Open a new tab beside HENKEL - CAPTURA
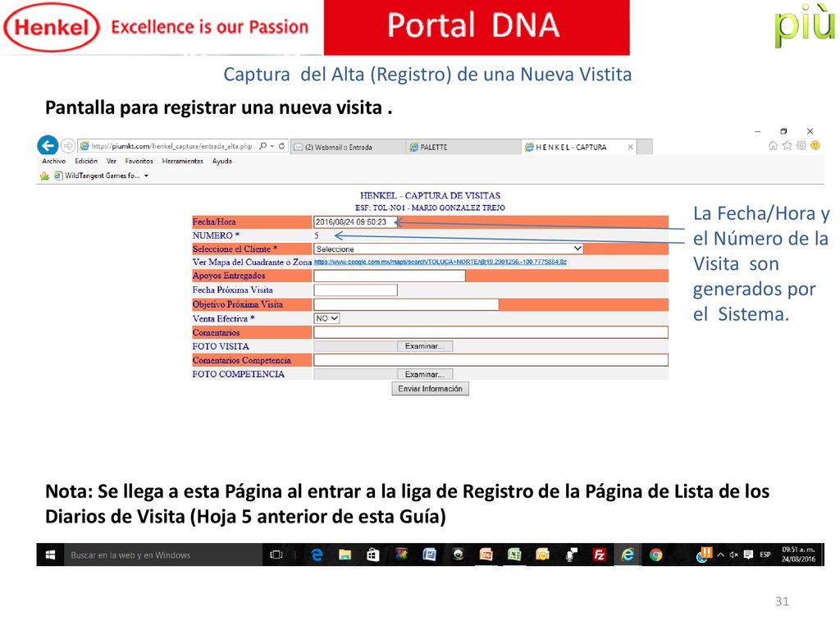Viewport: 840px width, 630px height. click(x=645, y=147)
